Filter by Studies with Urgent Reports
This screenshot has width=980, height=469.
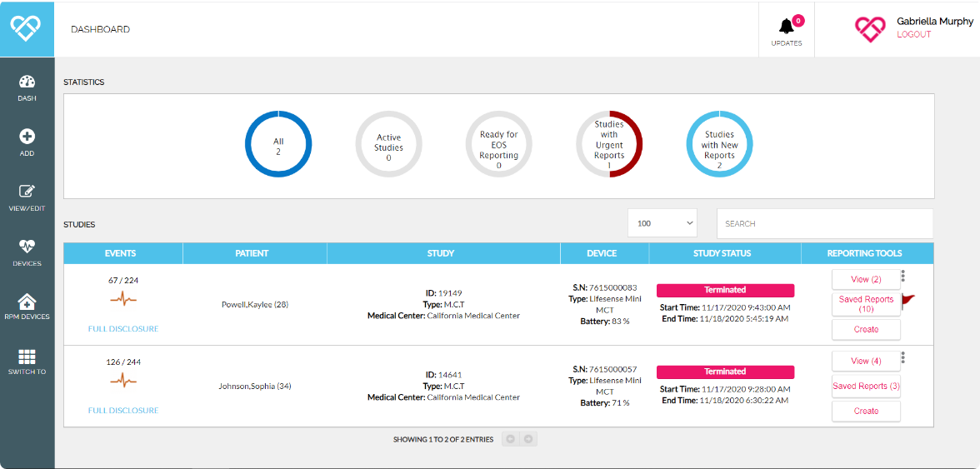click(x=609, y=144)
